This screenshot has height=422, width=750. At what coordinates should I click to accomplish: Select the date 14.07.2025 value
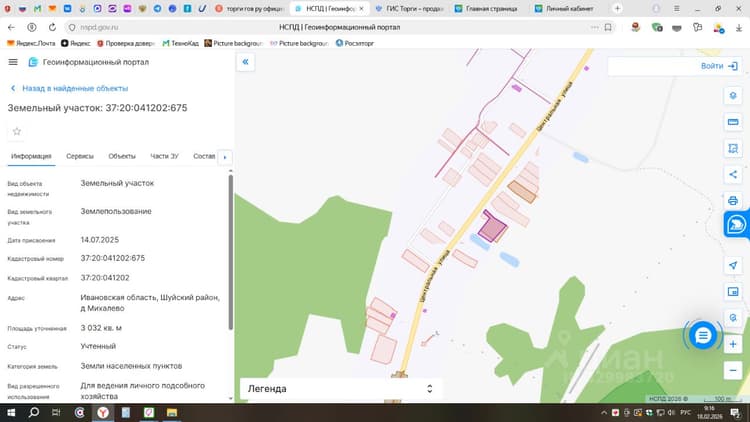click(99, 240)
